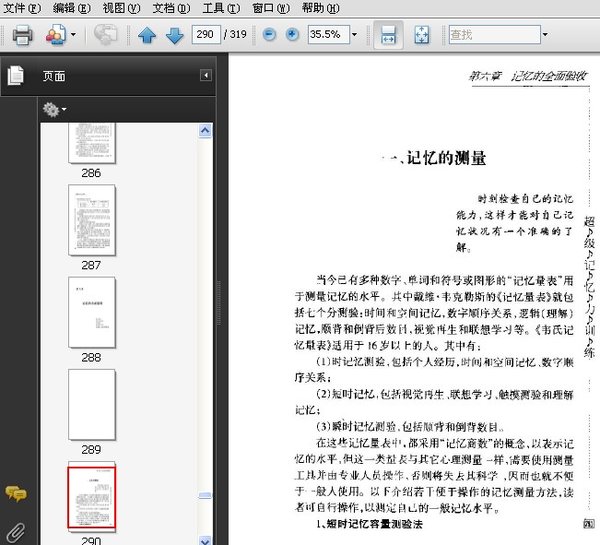
Task: Open the search options dropdown arrow
Action: pyautogui.click(x=545, y=34)
